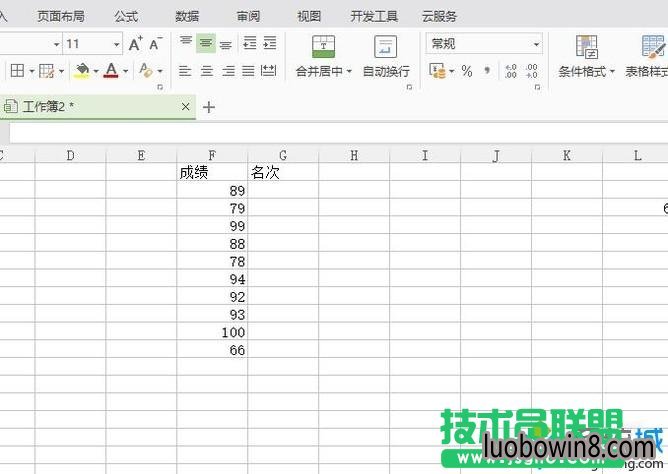Increase the indent level

pos(270,43)
